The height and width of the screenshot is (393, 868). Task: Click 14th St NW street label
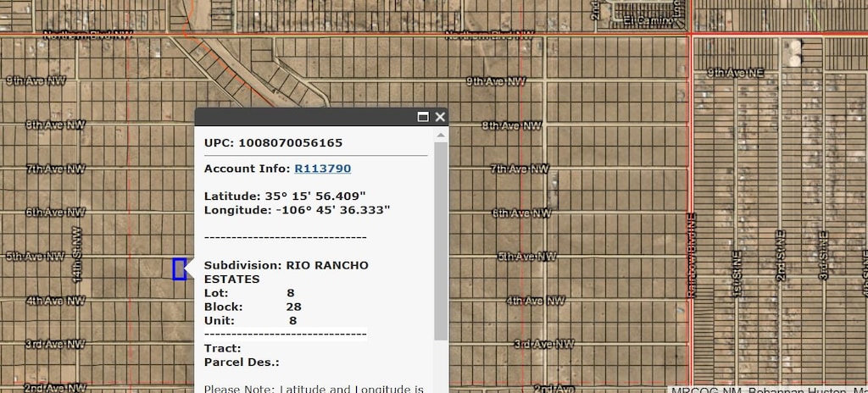coord(77,255)
